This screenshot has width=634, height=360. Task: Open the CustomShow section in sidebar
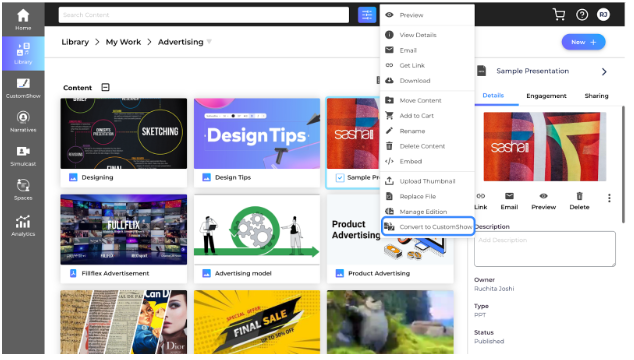click(23, 88)
